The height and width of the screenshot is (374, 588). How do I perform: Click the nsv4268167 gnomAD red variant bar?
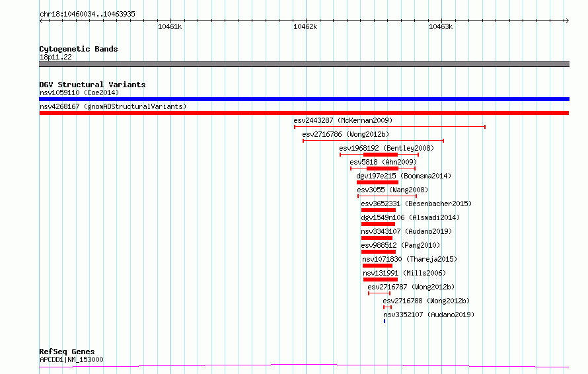click(x=304, y=113)
